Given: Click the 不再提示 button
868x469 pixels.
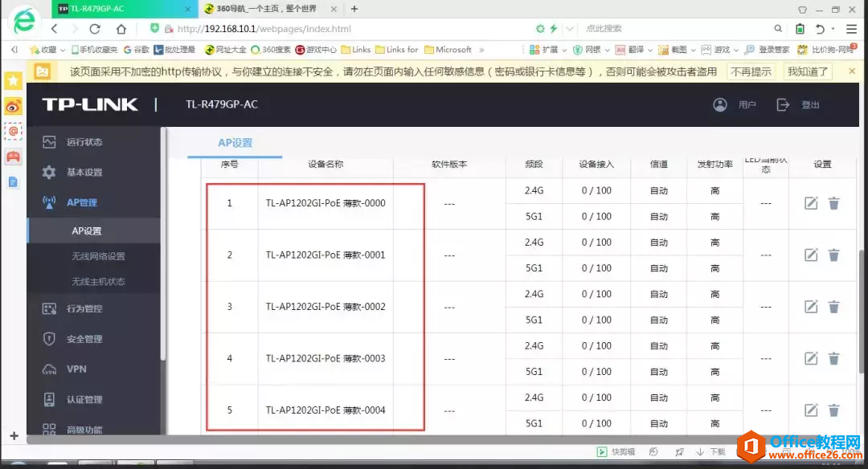Looking at the screenshot, I should tap(751, 71).
